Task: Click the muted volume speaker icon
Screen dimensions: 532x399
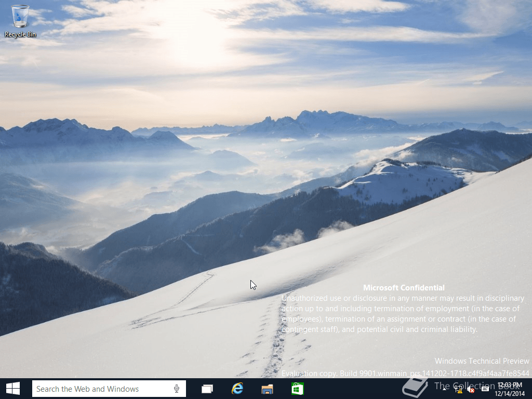Action: [x=471, y=389]
